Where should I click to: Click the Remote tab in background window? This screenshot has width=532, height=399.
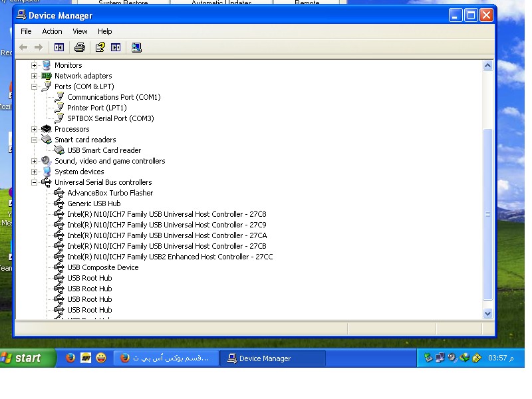coord(307,3)
